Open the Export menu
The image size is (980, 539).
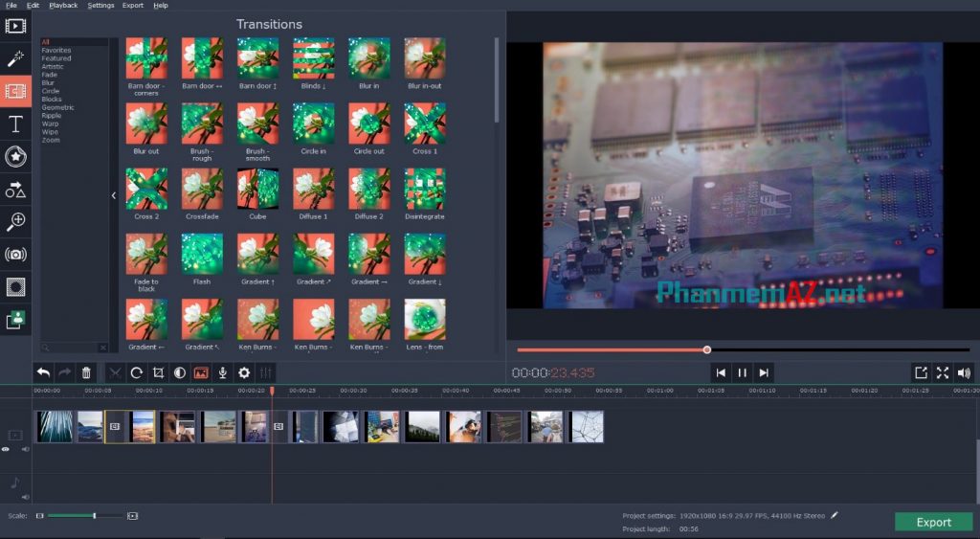pos(132,5)
